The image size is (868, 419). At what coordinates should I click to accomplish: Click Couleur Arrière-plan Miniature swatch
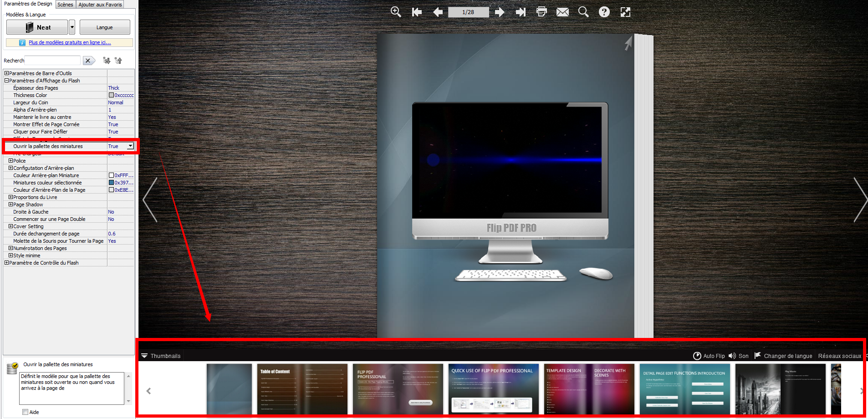(111, 175)
